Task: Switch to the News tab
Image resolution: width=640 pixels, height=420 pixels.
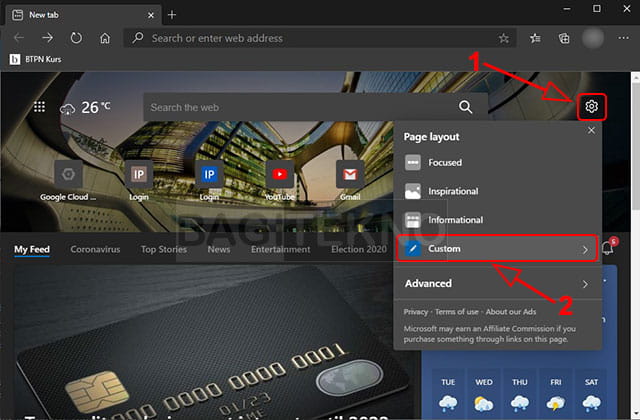Action: 219,249
